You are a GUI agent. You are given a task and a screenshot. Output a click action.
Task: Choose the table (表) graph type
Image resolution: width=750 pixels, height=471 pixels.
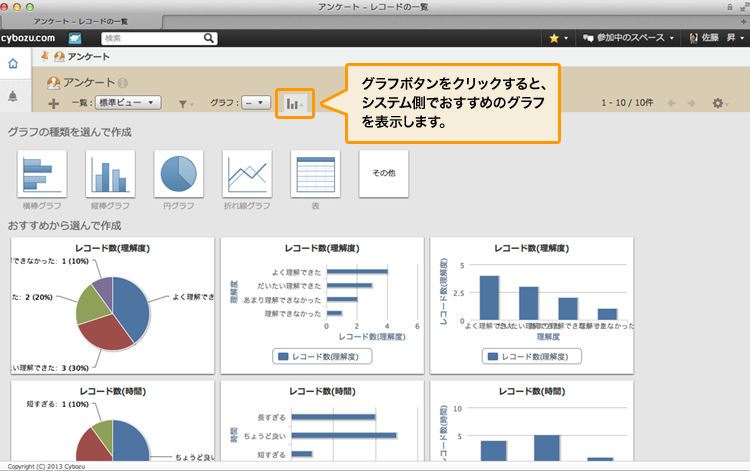(x=315, y=175)
